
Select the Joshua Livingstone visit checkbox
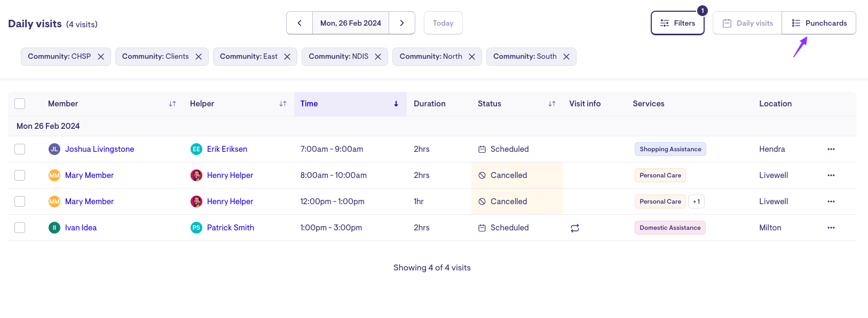(x=20, y=149)
